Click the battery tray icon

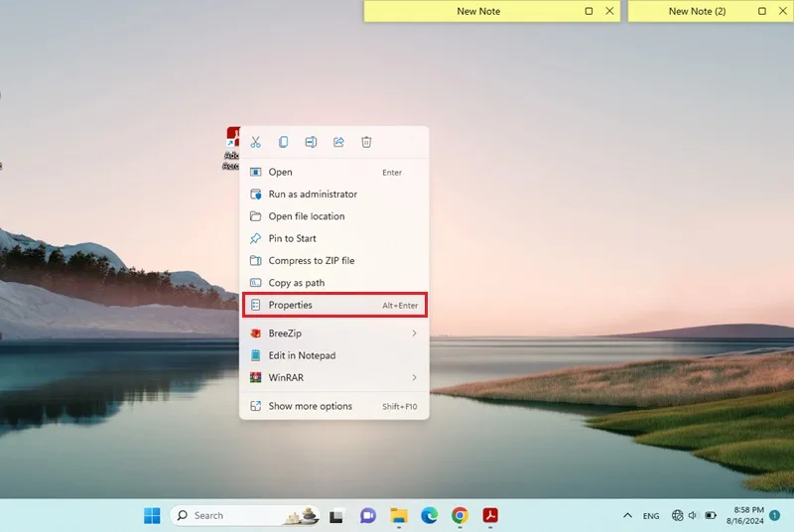(711, 516)
